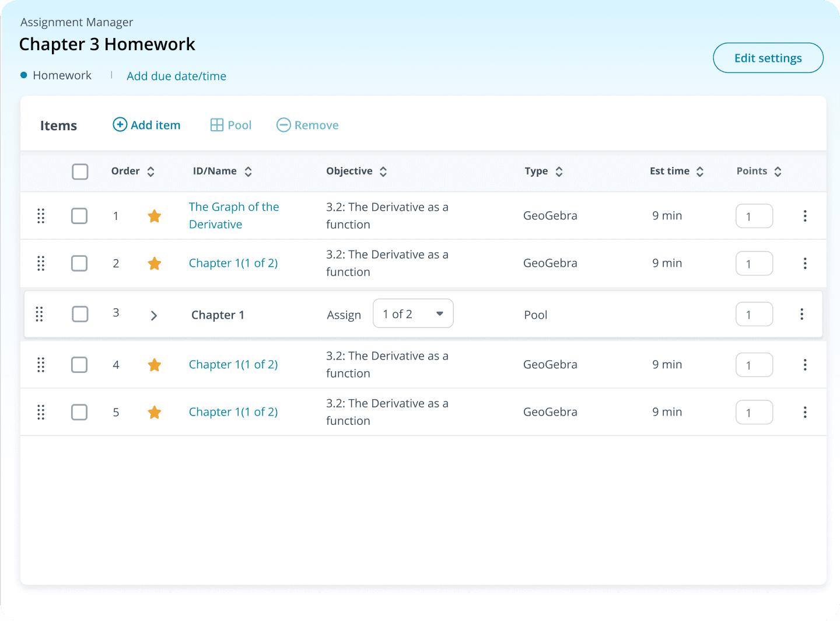The height and width of the screenshot is (621, 840).
Task: Sort items by Est time
Action: pos(700,172)
